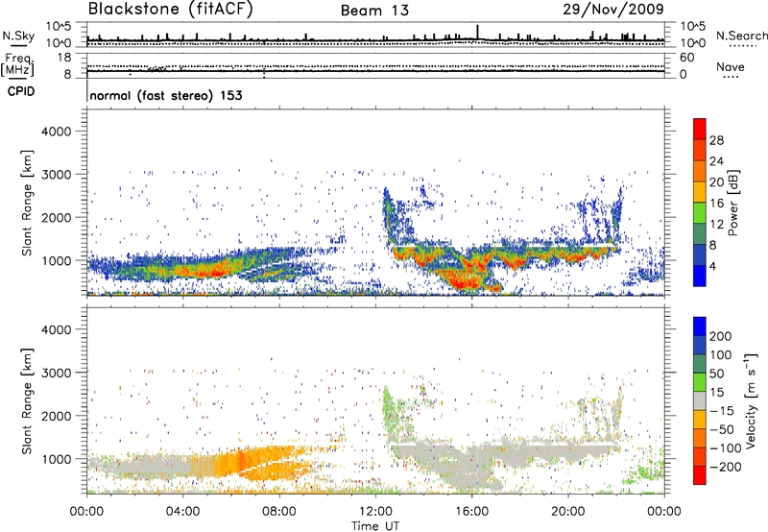This screenshot has height=532, width=768.
Task: Click the 'Power [dB]' colorbar title
Action: coord(733,203)
